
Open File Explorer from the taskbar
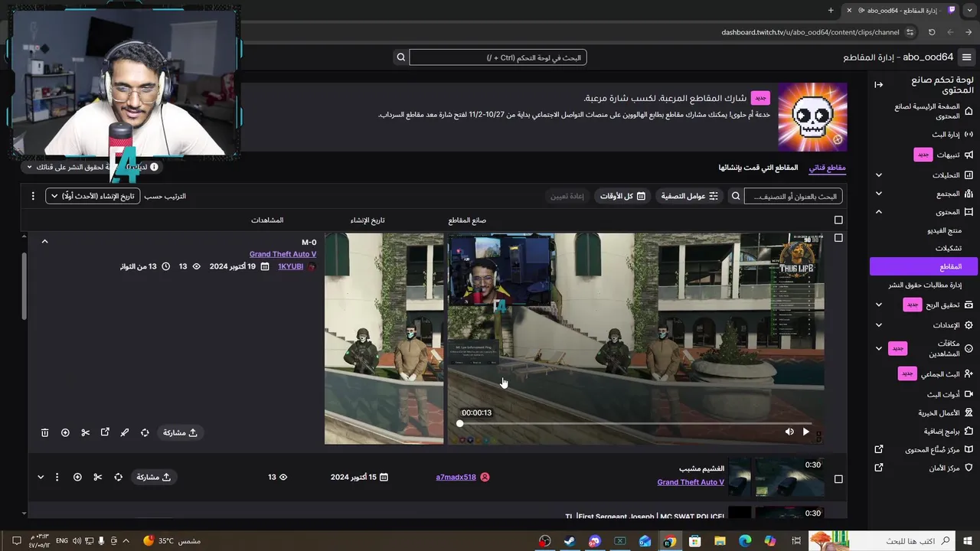[x=720, y=541]
